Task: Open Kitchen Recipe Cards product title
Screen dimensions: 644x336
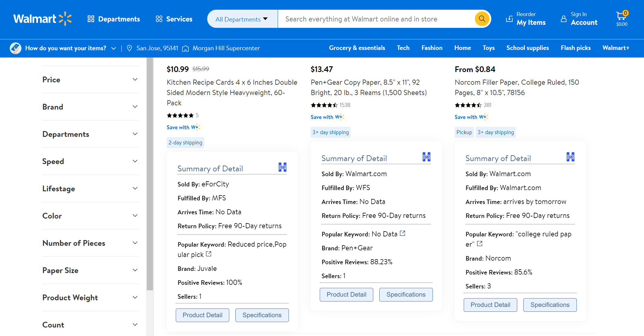Action: pos(232,93)
